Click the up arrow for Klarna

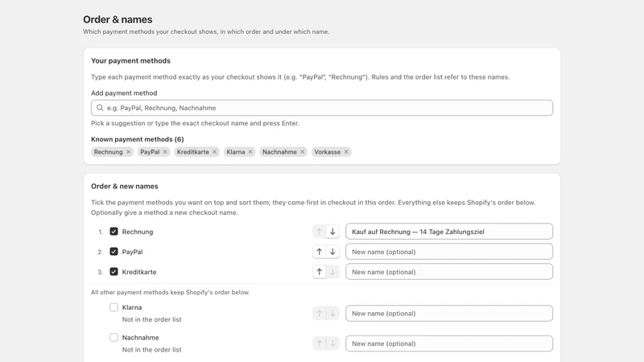point(319,314)
